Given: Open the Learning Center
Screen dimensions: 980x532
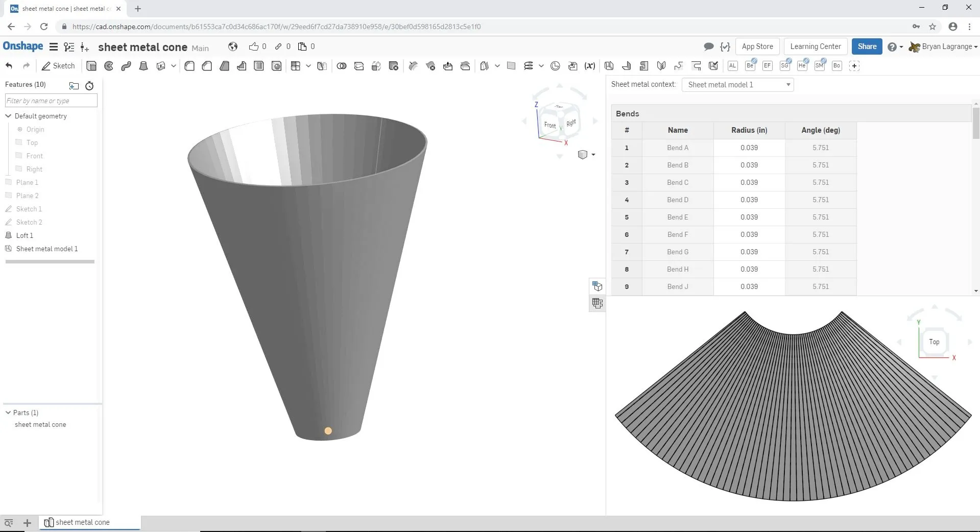Looking at the screenshot, I should click(815, 46).
